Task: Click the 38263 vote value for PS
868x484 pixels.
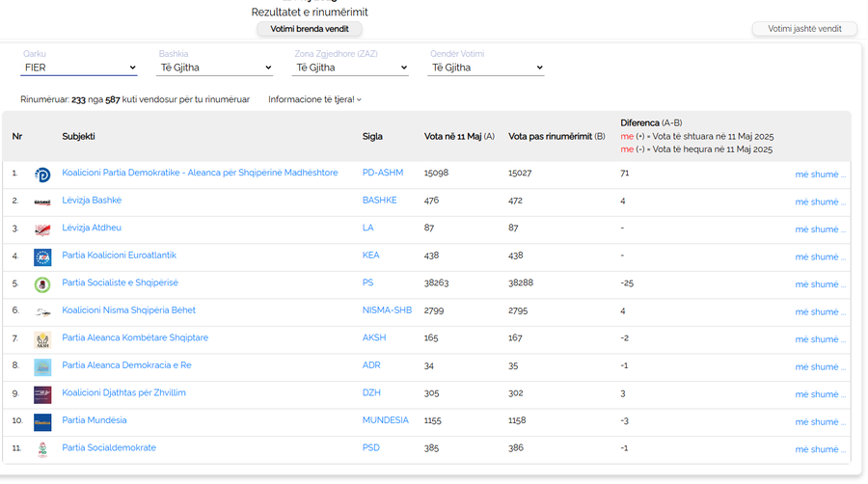Action: [x=436, y=282]
